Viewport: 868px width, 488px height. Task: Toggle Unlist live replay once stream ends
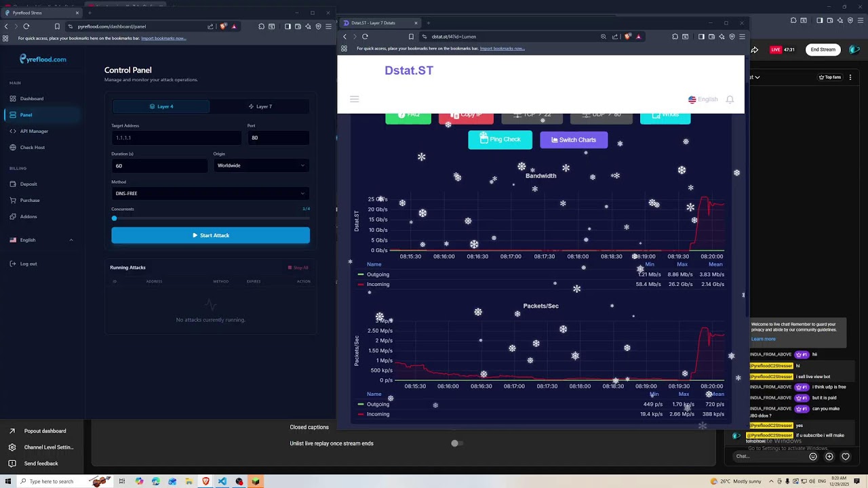pyautogui.click(x=457, y=443)
